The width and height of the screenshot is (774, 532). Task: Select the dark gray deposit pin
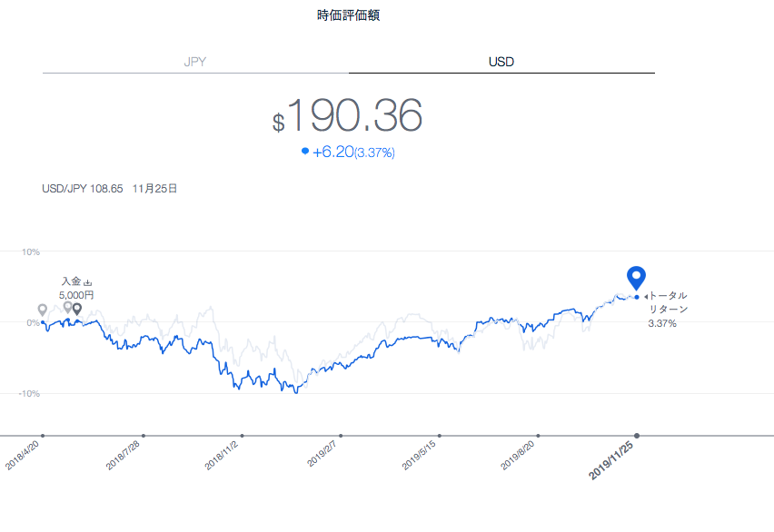point(77,310)
